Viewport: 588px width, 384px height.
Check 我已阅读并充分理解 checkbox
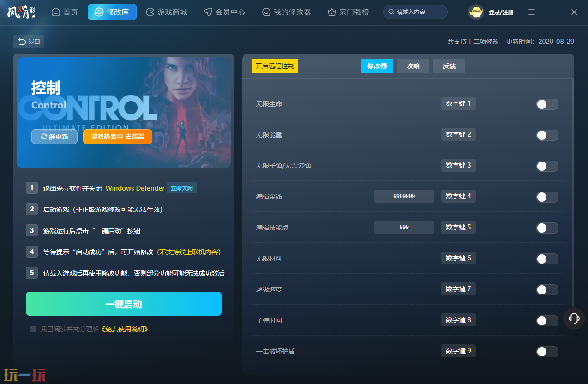[x=33, y=329]
